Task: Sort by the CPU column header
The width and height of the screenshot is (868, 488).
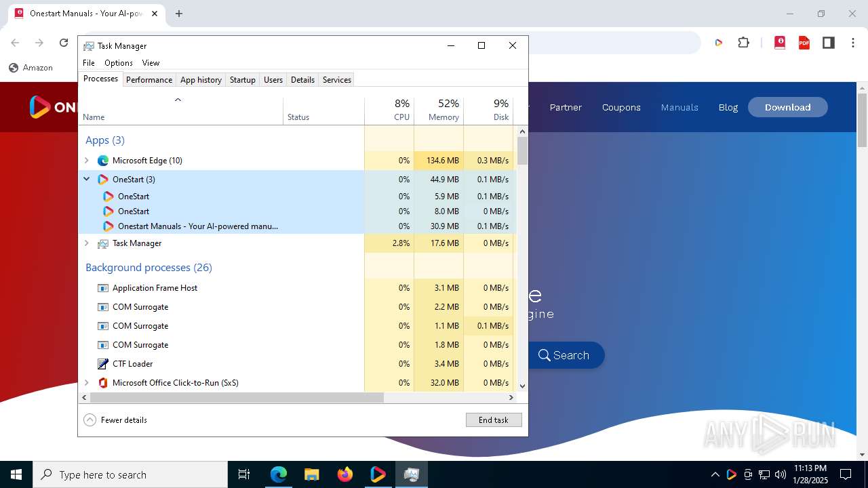Action: (389, 110)
